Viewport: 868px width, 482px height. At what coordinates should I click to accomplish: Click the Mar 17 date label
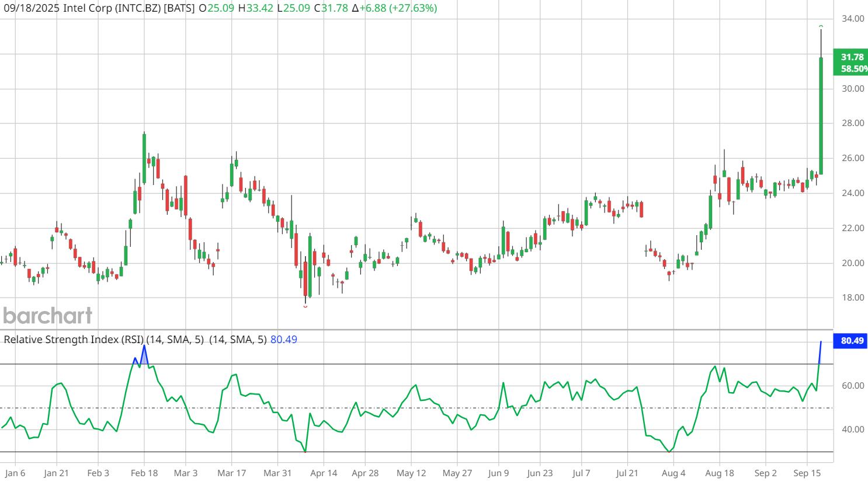[x=231, y=473]
